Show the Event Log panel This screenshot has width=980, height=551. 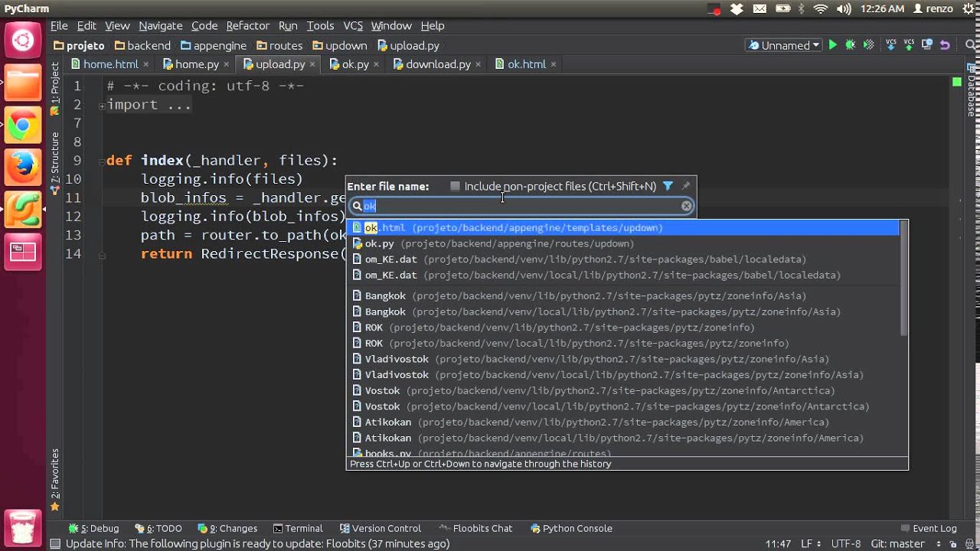[929, 528]
